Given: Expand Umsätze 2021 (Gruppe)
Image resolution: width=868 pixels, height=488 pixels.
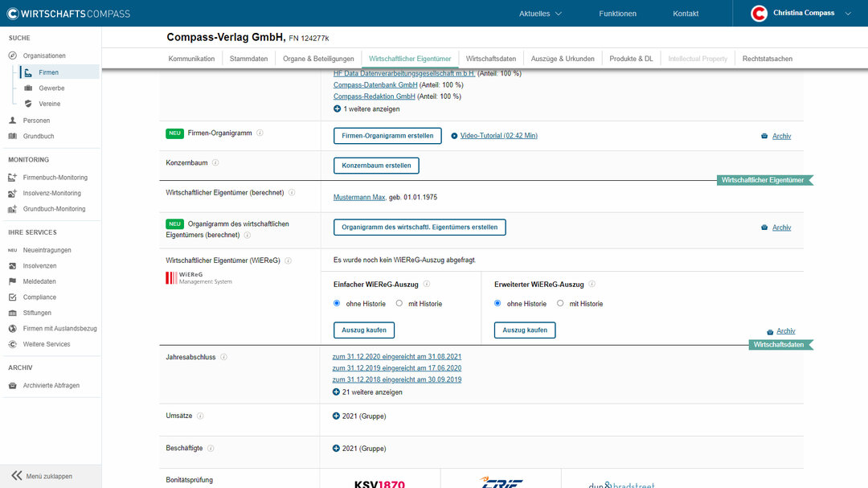Looking at the screenshot, I should [x=359, y=416].
